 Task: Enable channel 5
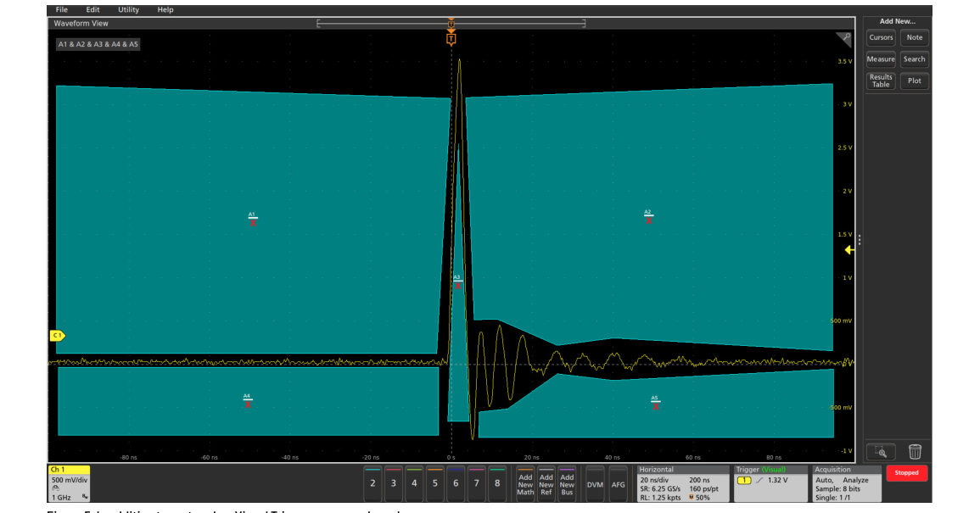[435, 482]
